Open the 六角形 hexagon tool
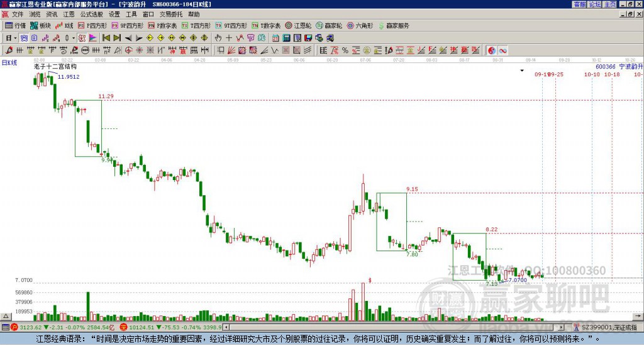 (x=360, y=25)
